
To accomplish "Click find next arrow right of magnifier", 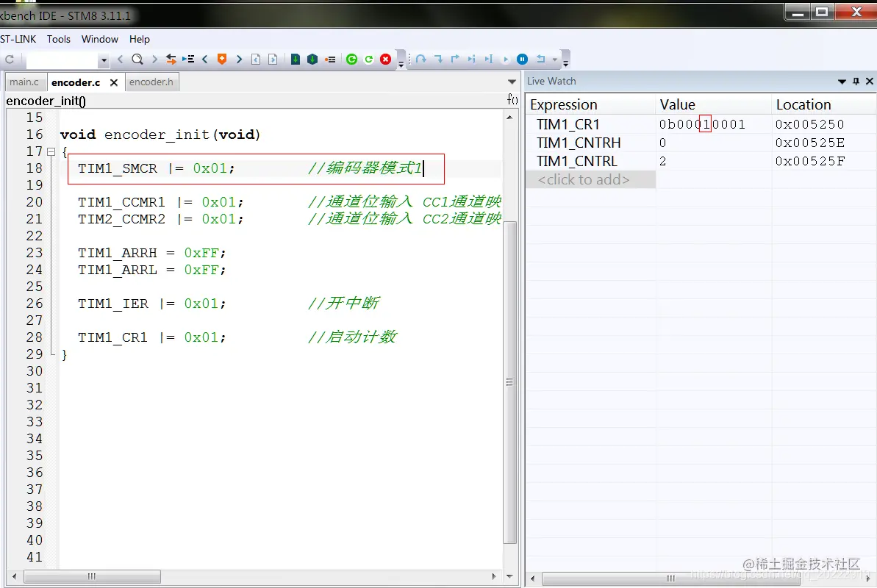I will click(x=155, y=60).
